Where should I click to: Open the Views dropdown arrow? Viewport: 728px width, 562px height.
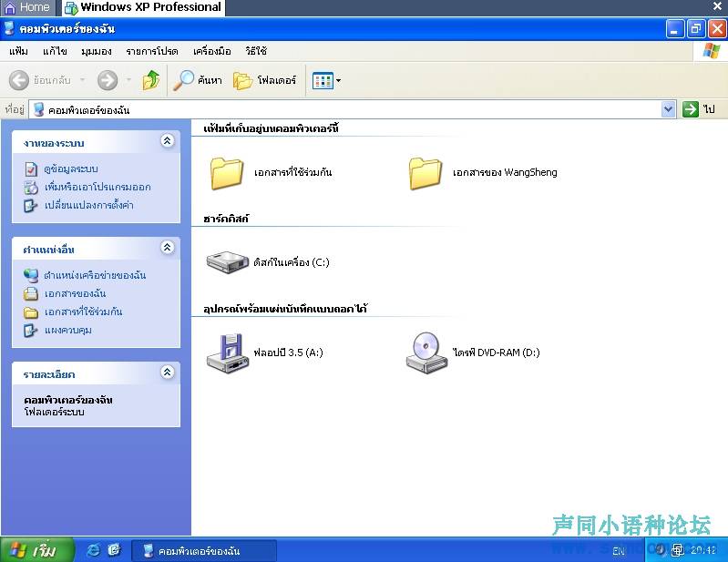tap(338, 81)
